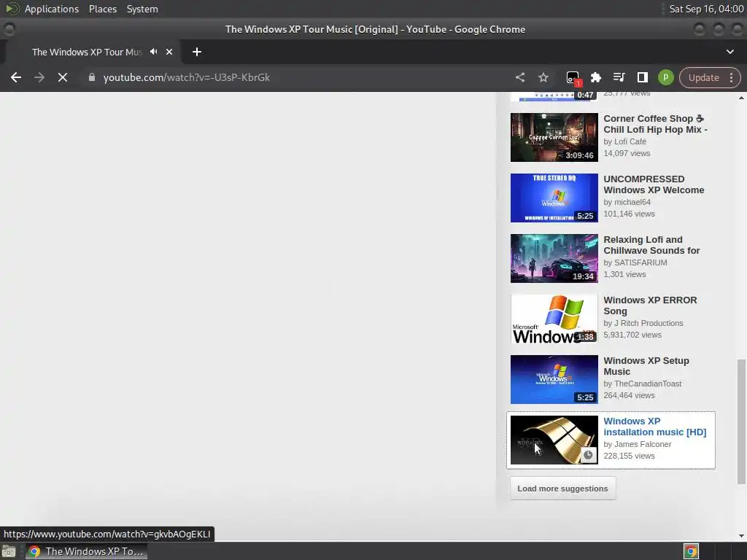
Task: Open the extension with red badge
Action: (x=573, y=78)
